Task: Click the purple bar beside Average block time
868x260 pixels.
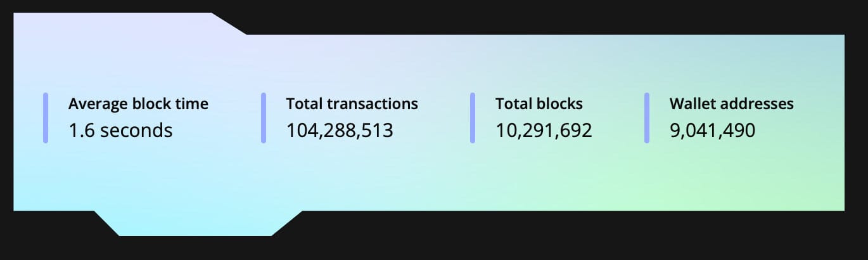Action: tap(46, 118)
